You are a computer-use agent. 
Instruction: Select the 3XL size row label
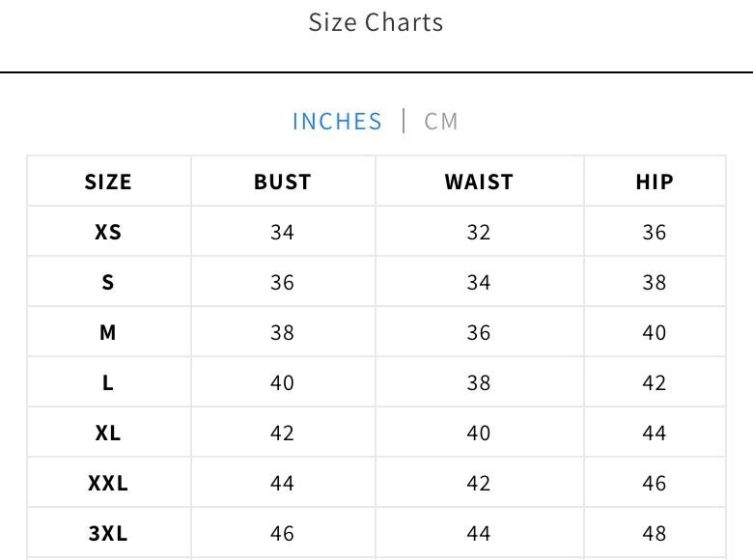click(108, 533)
